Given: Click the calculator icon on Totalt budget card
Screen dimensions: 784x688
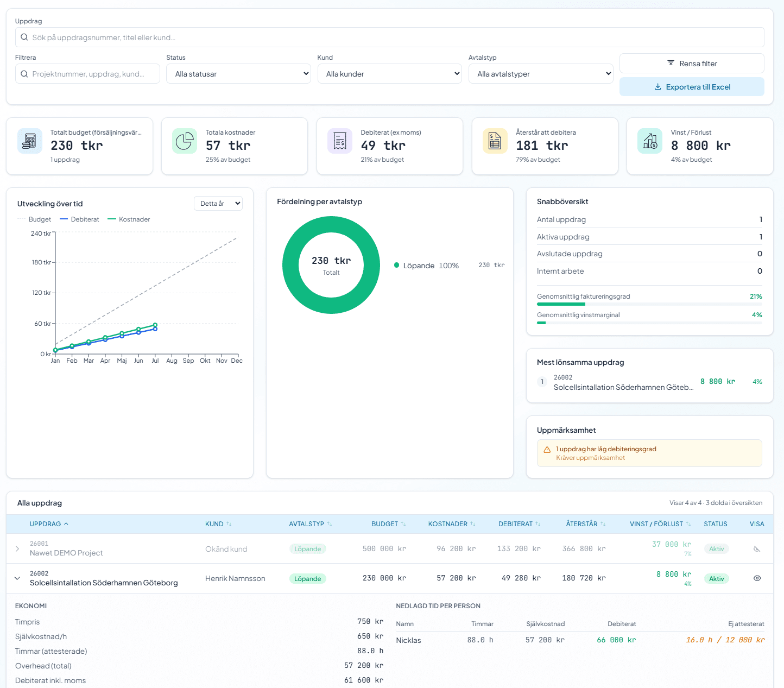Looking at the screenshot, I should point(30,141).
